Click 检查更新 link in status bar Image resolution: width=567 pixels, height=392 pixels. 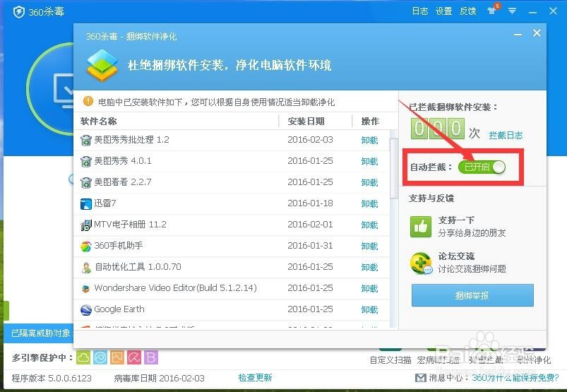click(255, 378)
